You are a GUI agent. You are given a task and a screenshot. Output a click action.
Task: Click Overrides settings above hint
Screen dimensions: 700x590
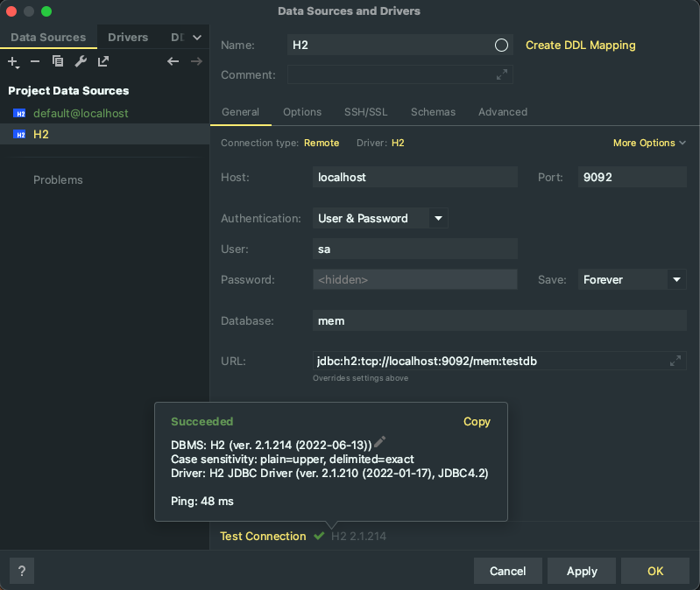[360, 378]
